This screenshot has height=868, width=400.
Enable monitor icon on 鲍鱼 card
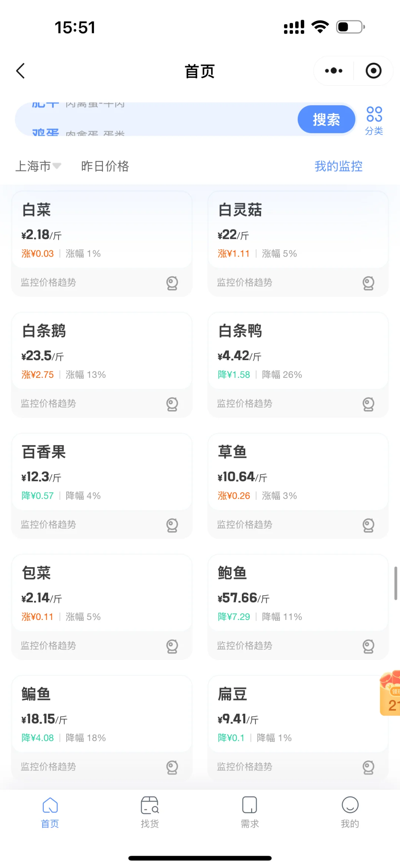click(368, 646)
